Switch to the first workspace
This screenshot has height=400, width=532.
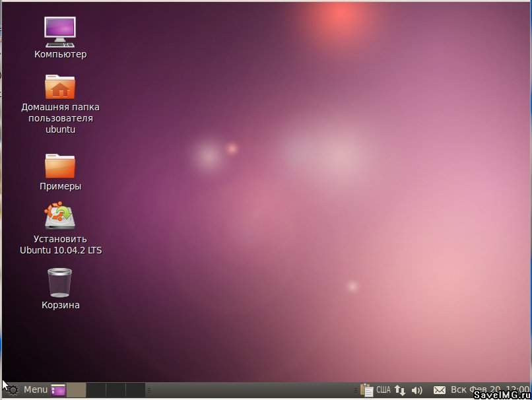pos(77,390)
